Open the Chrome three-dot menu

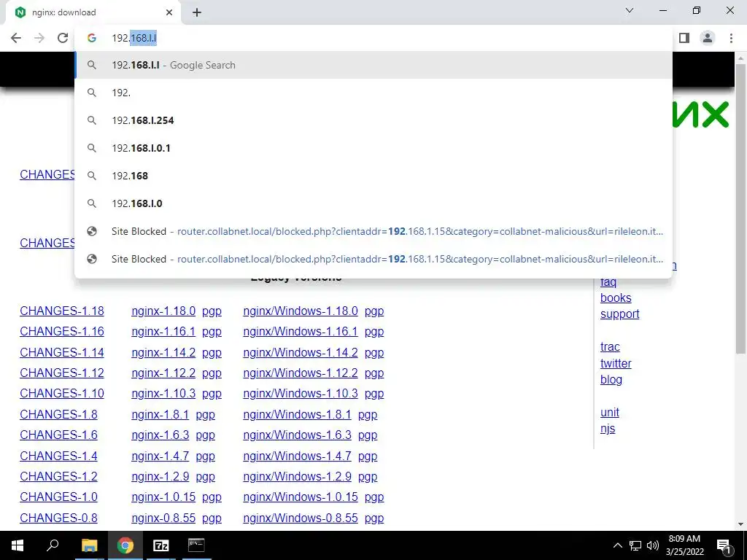731,38
